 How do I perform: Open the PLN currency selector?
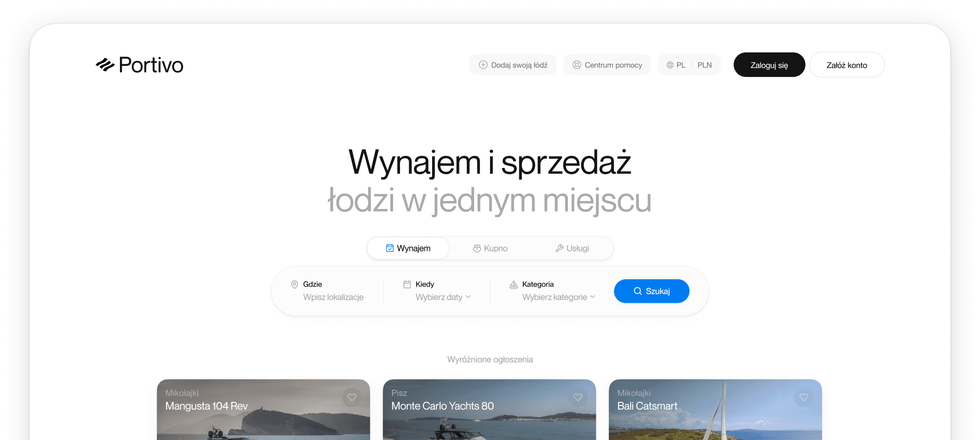coord(704,65)
